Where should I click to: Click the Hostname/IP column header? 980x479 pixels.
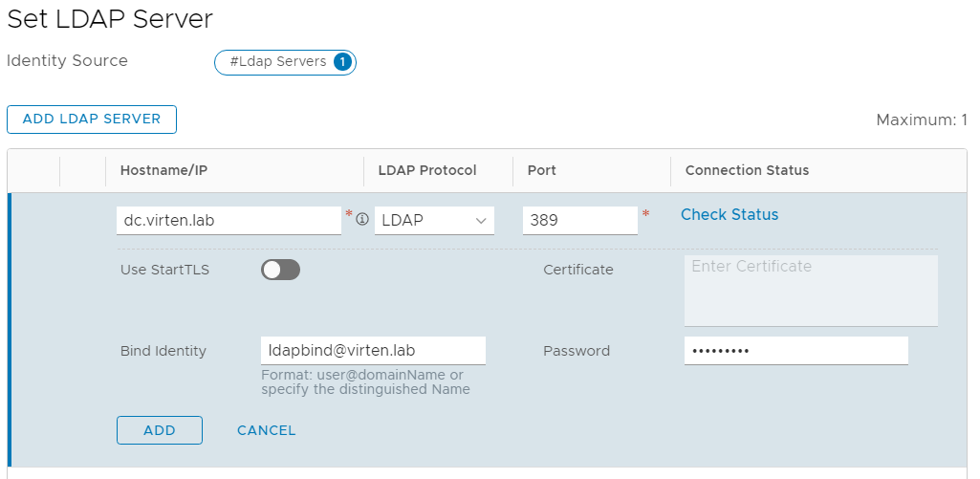pos(163,170)
